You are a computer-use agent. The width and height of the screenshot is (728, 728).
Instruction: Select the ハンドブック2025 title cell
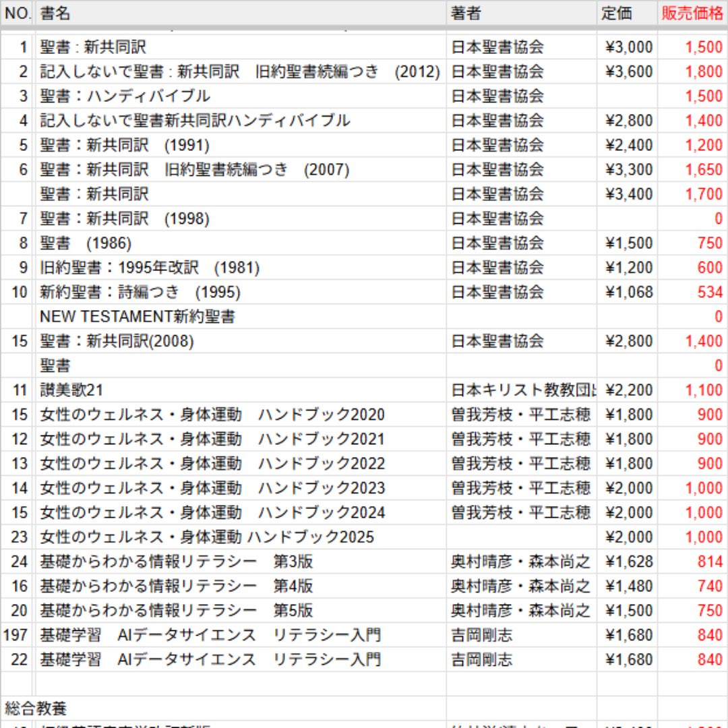[241, 537]
